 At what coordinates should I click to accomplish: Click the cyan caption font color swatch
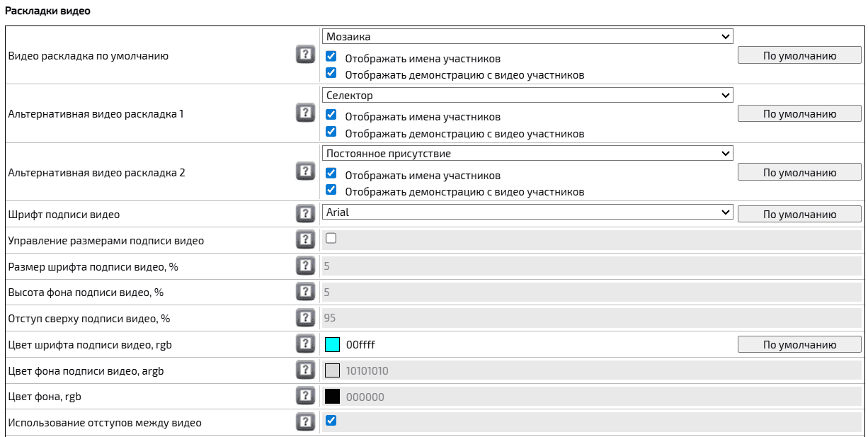(x=332, y=345)
